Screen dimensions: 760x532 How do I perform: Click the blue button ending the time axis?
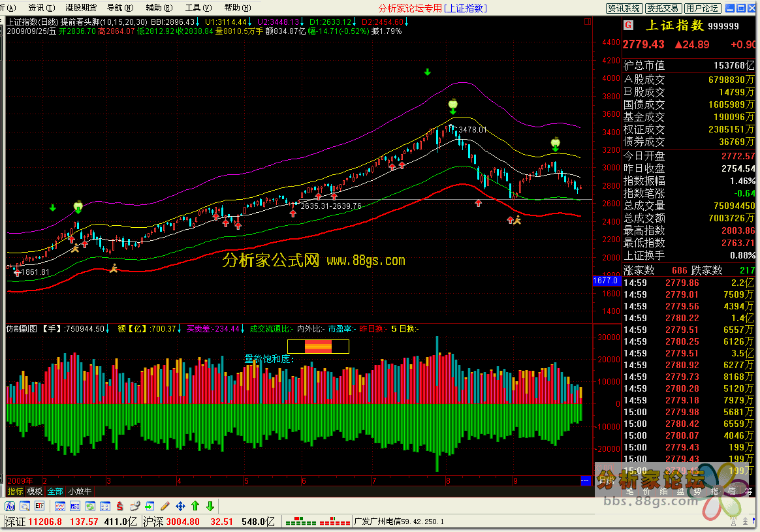pyautogui.click(x=586, y=480)
